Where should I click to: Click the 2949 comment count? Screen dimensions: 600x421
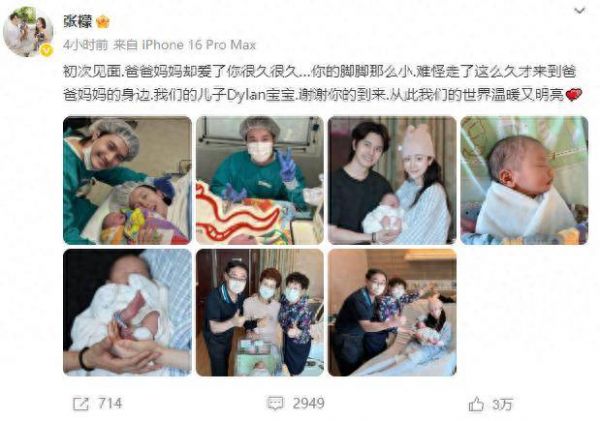click(308, 403)
